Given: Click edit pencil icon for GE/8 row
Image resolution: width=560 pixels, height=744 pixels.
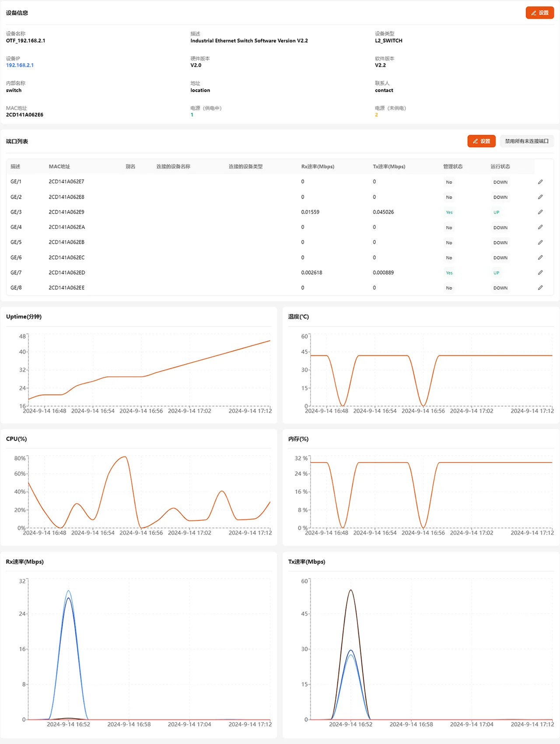Looking at the screenshot, I should 540,288.
